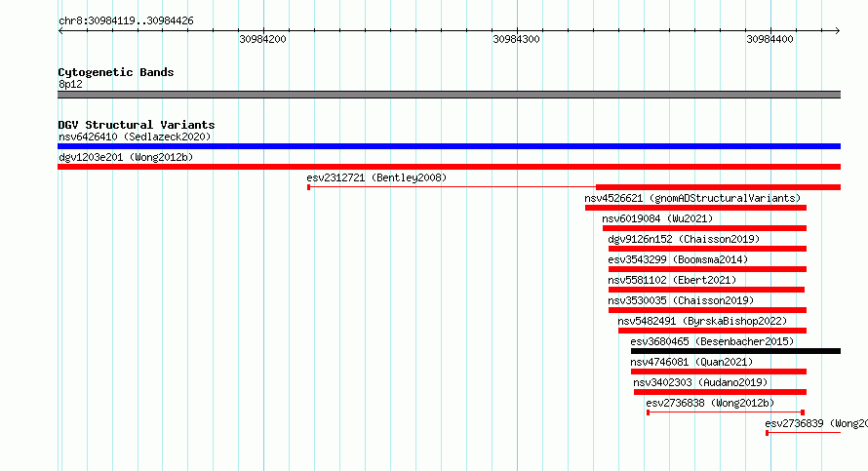Click the DGV Structural Variants track title

pos(137,125)
